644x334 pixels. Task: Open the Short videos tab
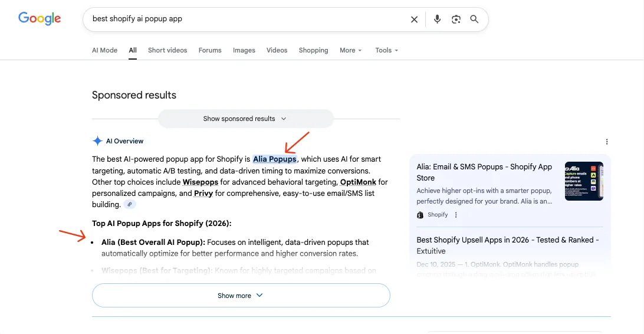coord(167,50)
